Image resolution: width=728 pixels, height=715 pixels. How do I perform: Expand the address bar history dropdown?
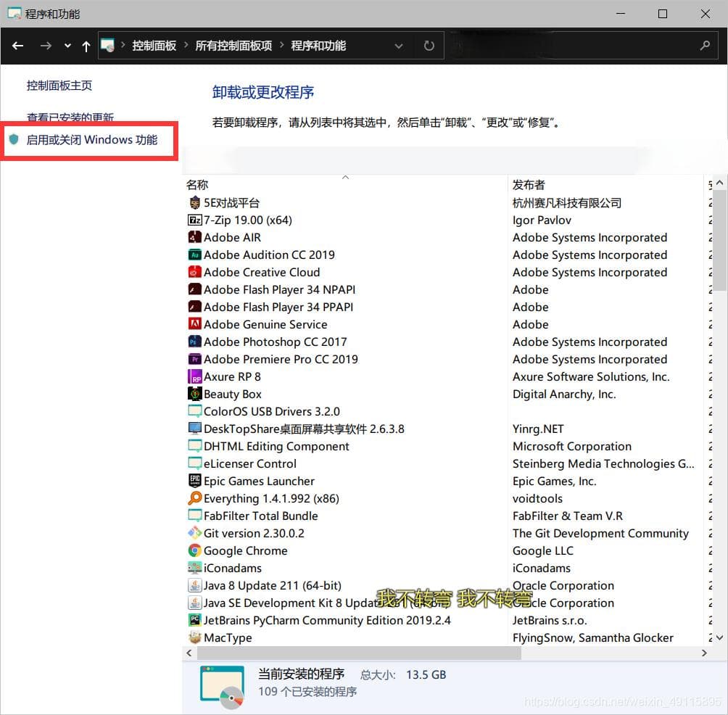click(398, 46)
